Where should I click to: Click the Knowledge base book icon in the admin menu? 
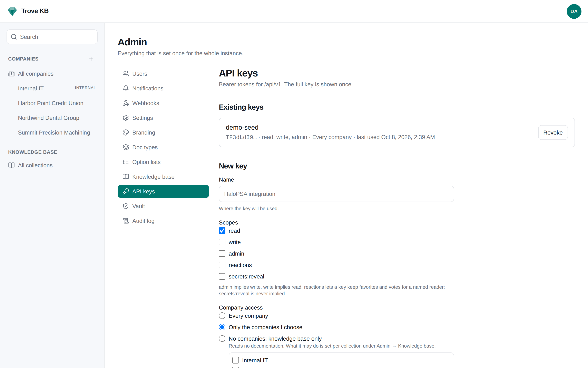pos(126,177)
